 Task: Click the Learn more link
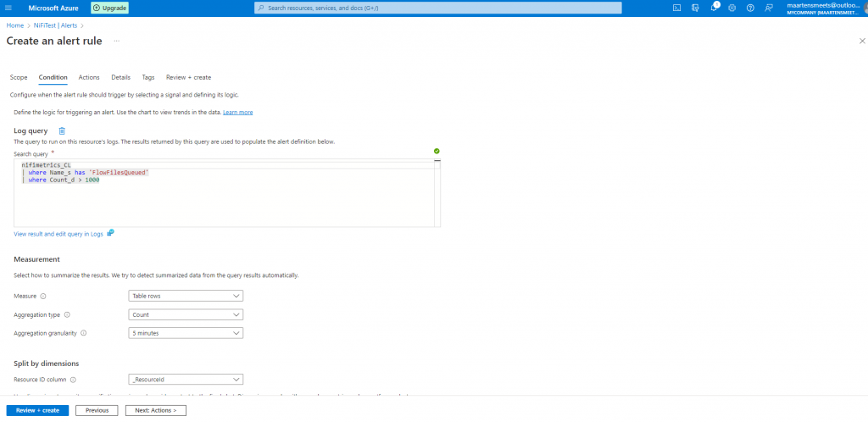237,112
